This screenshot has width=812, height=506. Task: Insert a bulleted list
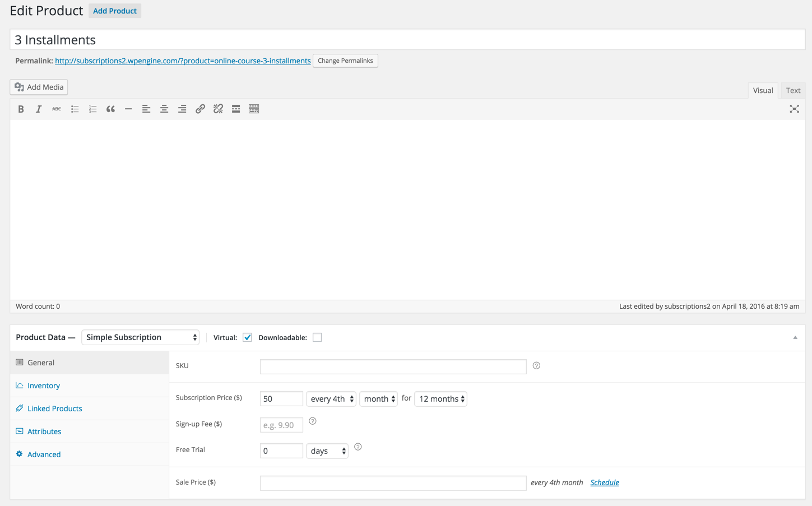(x=75, y=109)
